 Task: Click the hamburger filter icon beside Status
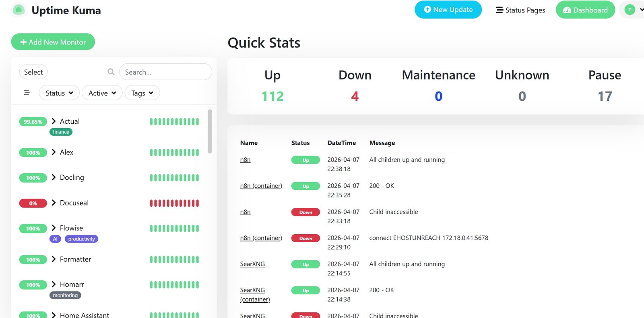pos(27,93)
